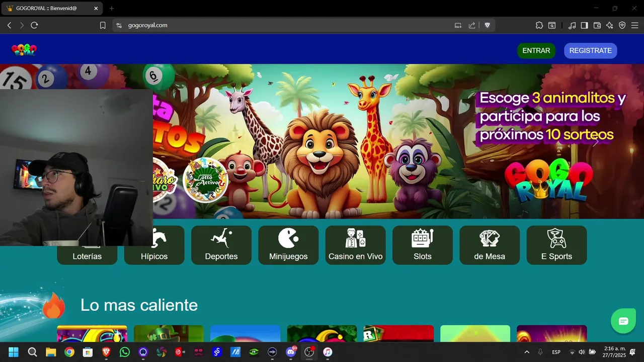Open Windows taskbar search

(x=32, y=352)
